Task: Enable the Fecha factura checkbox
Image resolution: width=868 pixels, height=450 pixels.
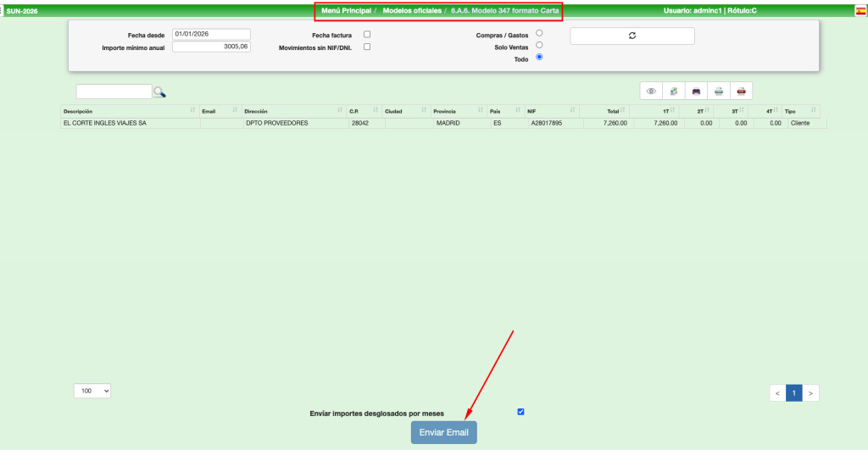Action: coord(367,34)
